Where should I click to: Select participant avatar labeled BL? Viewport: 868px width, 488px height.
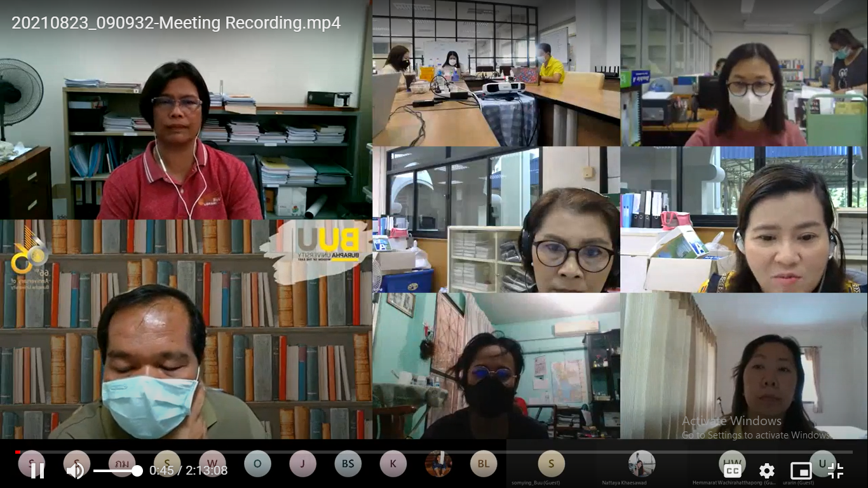[484, 464]
